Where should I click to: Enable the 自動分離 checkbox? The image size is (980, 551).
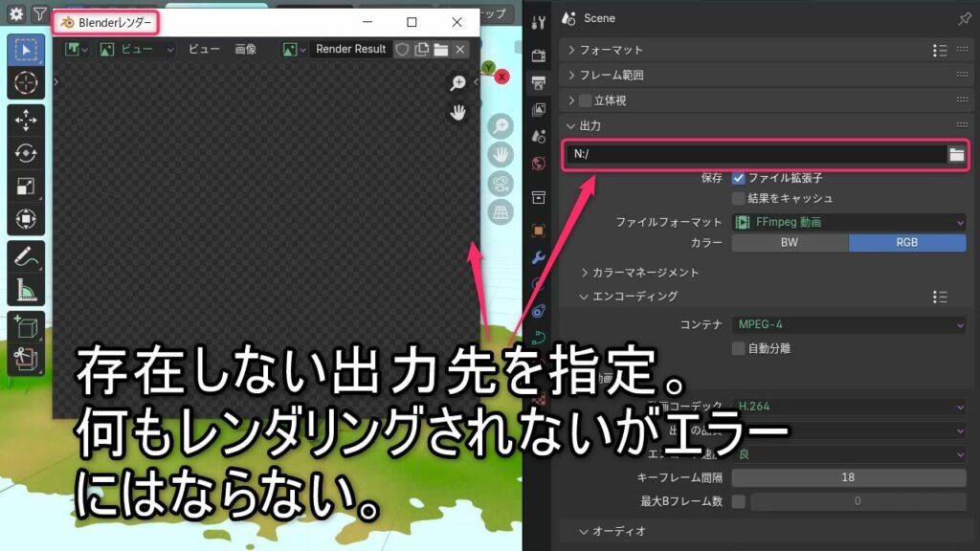click(x=738, y=348)
